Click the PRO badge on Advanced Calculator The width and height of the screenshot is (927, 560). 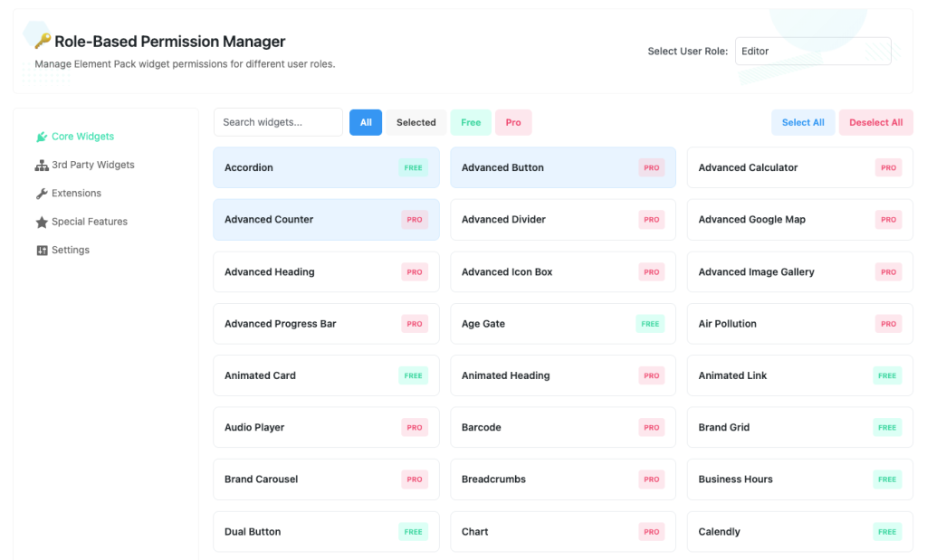[x=888, y=167]
